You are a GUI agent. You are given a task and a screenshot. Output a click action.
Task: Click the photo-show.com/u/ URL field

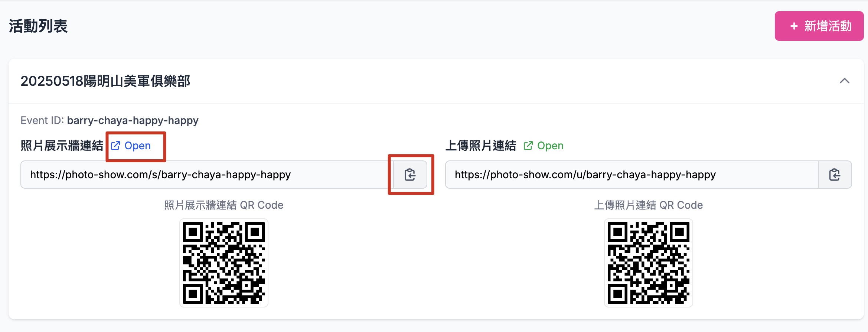click(631, 175)
